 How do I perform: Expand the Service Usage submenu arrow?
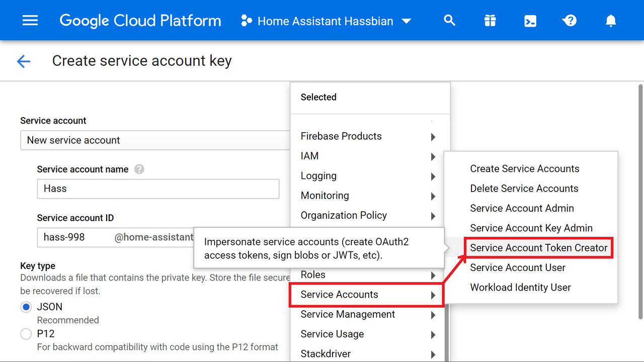[x=433, y=335]
